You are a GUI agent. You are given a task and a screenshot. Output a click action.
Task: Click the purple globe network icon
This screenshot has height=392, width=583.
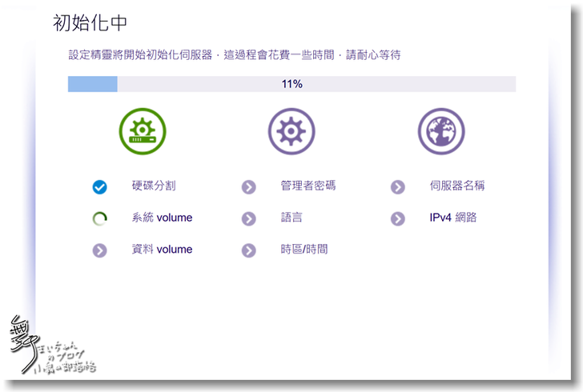click(x=441, y=131)
